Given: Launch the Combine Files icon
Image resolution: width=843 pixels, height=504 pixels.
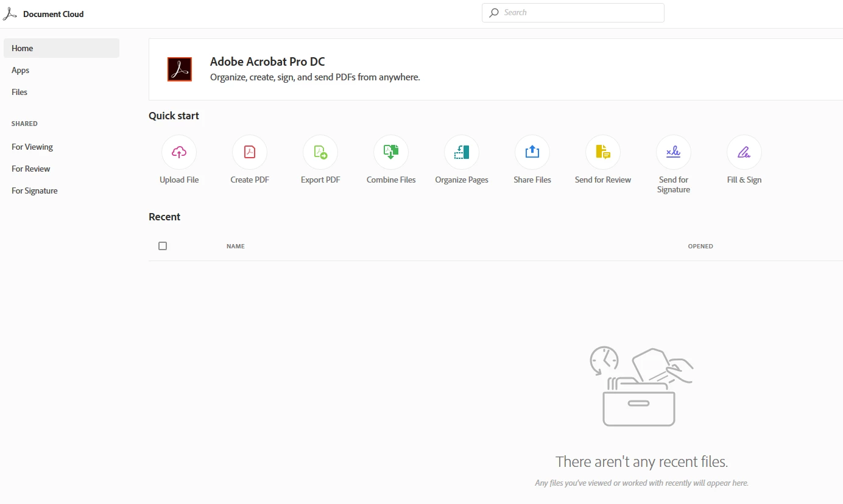Looking at the screenshot, I should pos(391,152).
